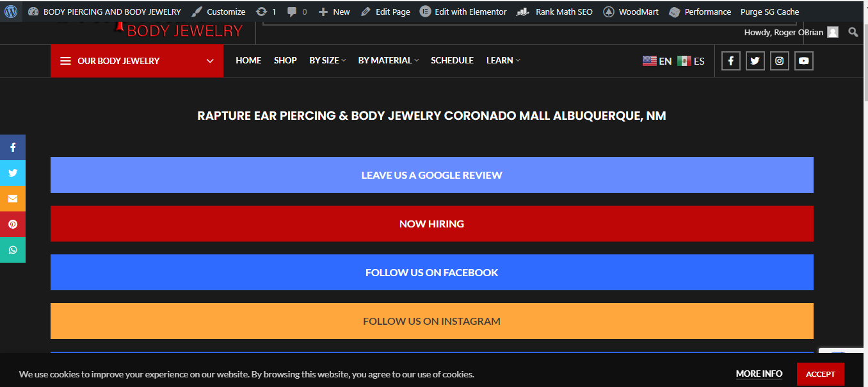Open More Info cookie link

[x=759, y=374]
